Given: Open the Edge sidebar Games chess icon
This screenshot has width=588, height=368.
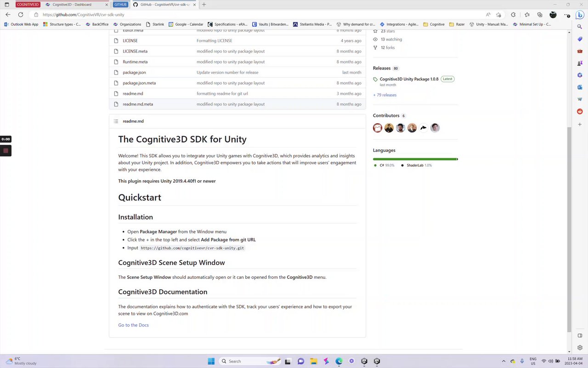Looking at the screenshot, I should 580,63.
